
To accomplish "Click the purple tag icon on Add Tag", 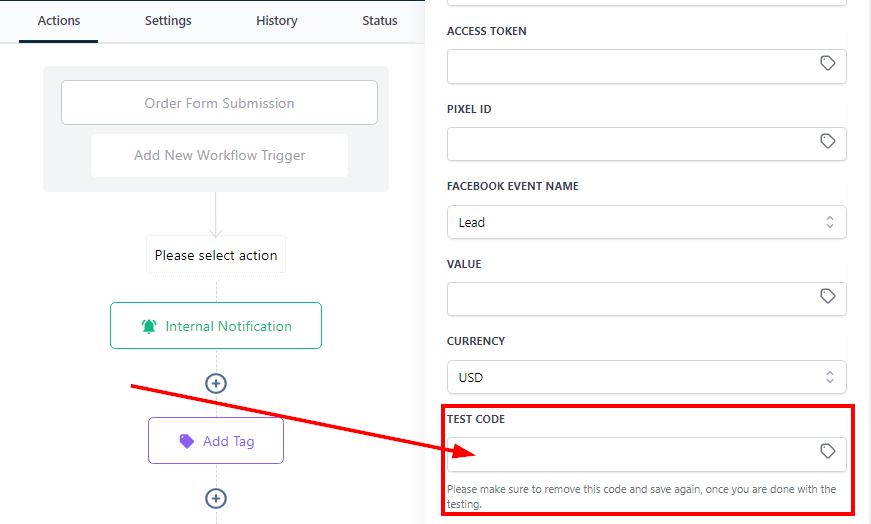I will 187,441.
